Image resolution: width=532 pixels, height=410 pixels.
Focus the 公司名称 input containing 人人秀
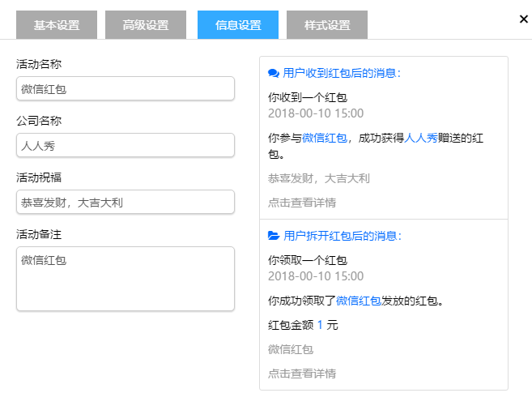126,145
